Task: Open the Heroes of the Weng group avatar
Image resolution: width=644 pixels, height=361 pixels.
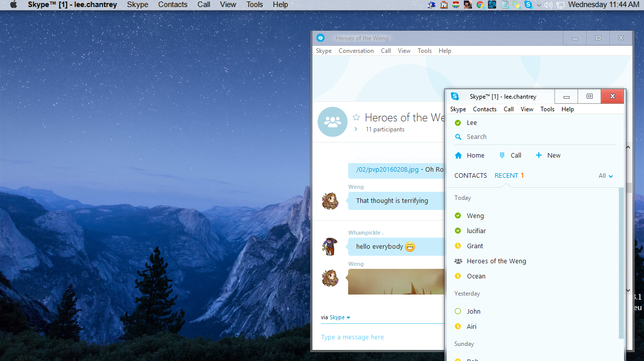Action: pyautogui.click(x=332, y=122)
